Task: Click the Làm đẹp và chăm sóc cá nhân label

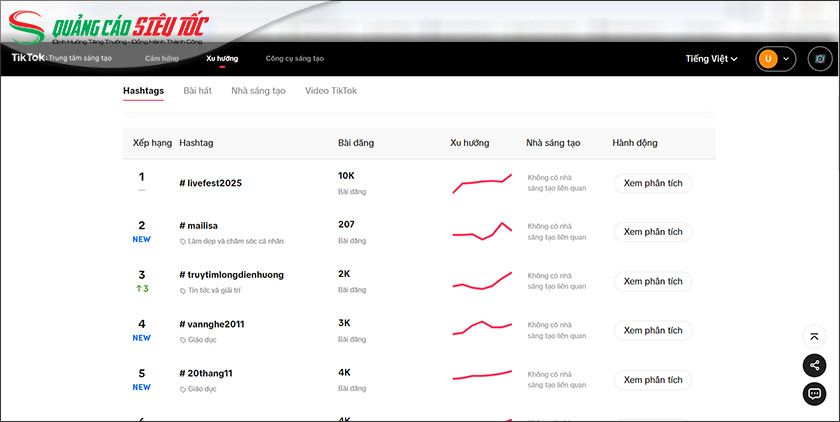Action: 236,242
